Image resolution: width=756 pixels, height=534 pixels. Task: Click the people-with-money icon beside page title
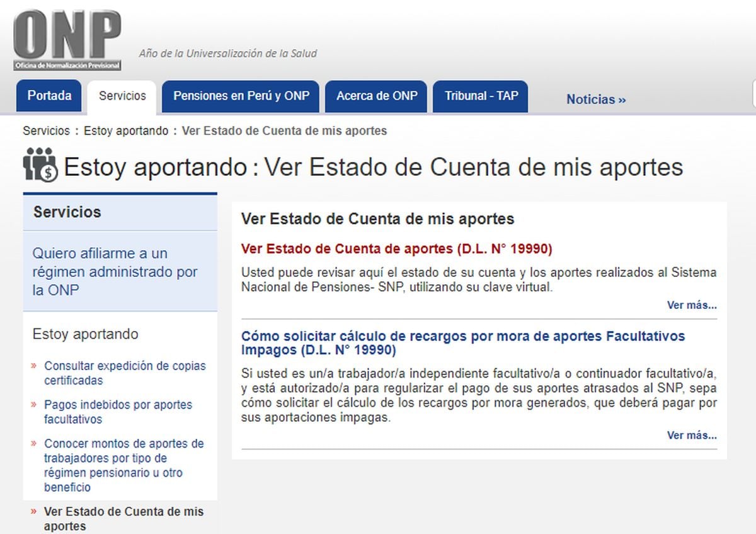click(40, 165)
